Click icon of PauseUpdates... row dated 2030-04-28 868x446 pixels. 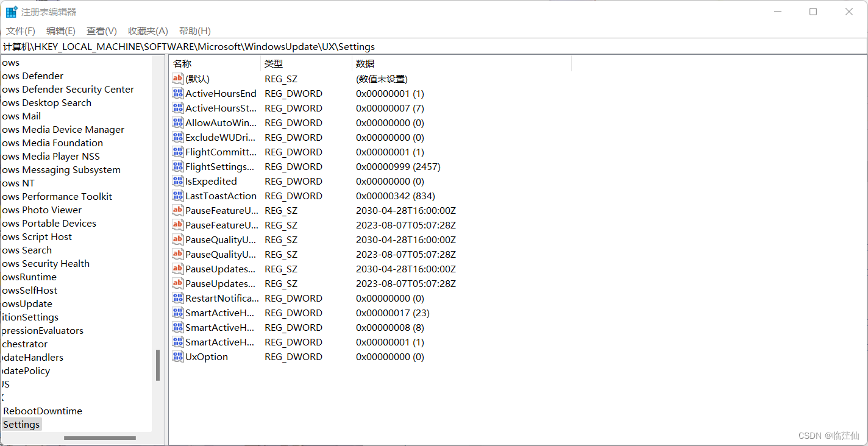(x=178, y=269)
